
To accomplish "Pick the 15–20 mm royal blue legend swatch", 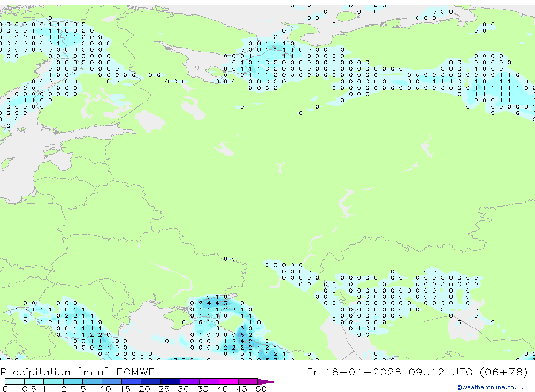I will [131, 381].
